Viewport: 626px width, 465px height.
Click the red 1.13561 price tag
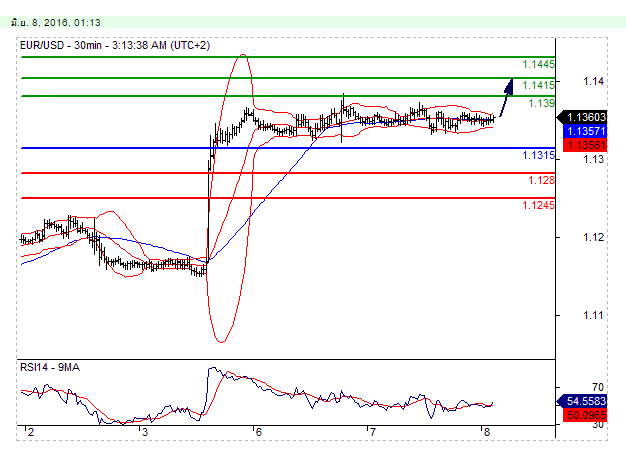click(x=585, y=145)
